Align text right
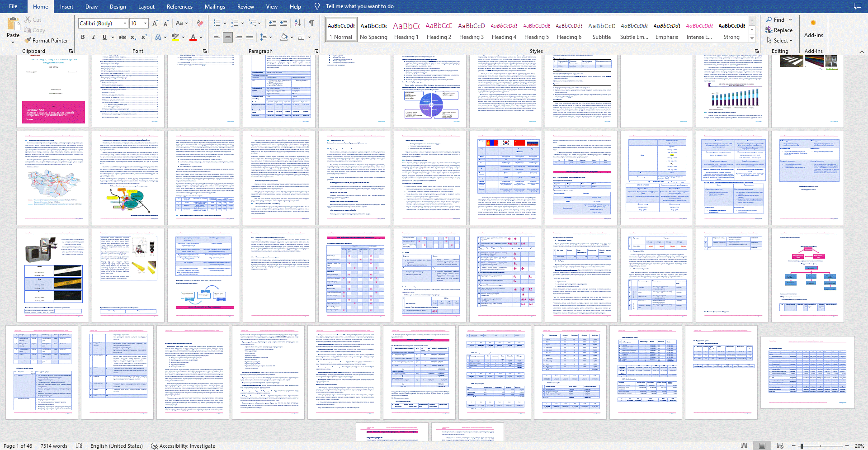 [x=239, y=37]
